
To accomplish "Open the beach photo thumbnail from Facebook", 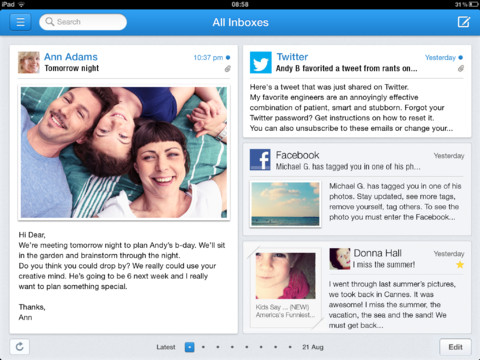I will [x=285, y=204].
